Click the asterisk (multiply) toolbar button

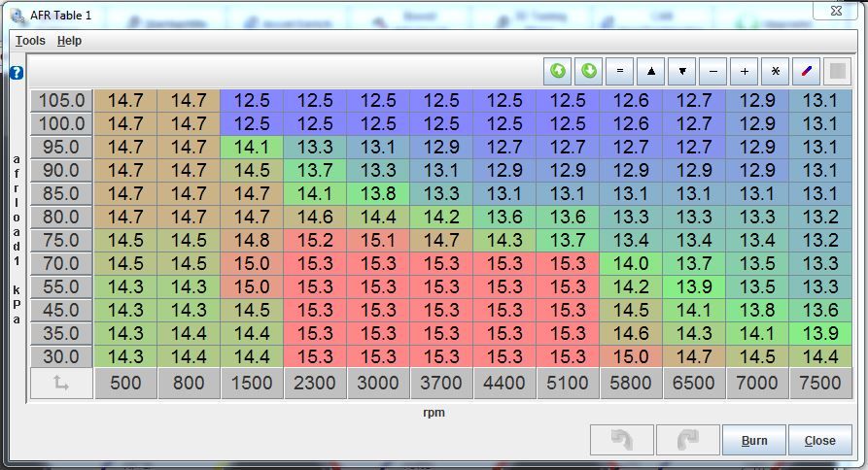pyautogui.click(x=775, y=71)
